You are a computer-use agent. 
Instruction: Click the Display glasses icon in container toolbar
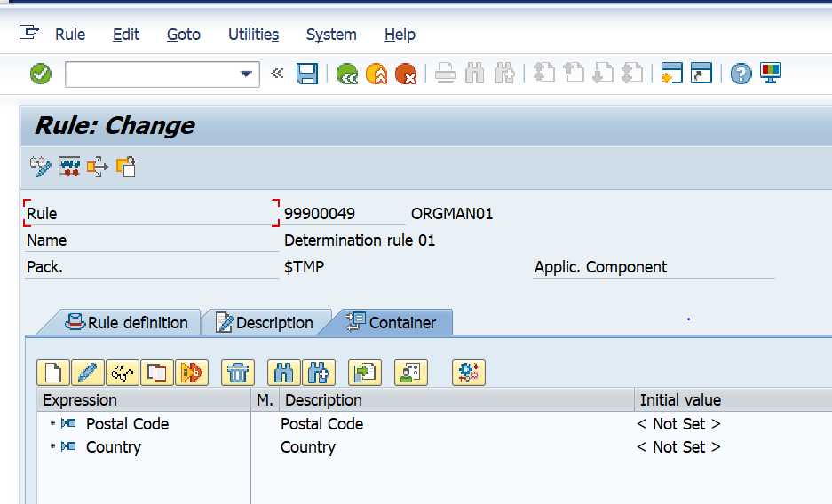point(122,373)
